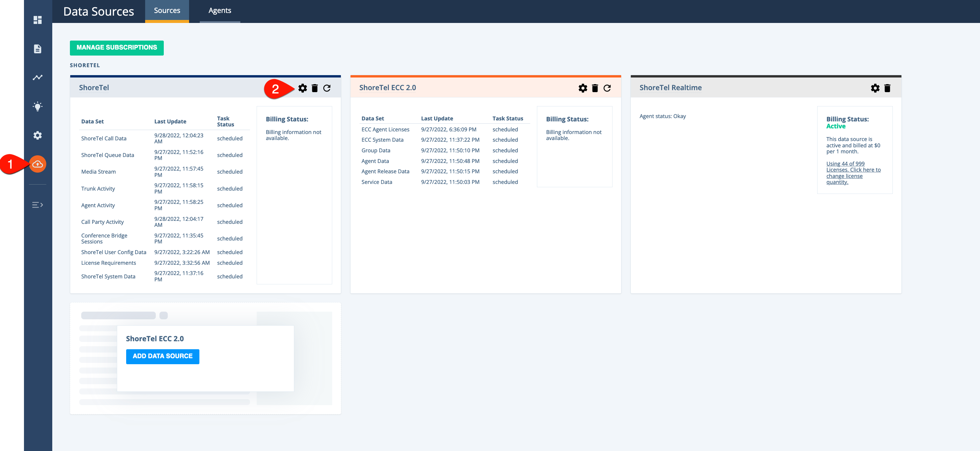Click the Agent status: Okay text

point(663,116)
